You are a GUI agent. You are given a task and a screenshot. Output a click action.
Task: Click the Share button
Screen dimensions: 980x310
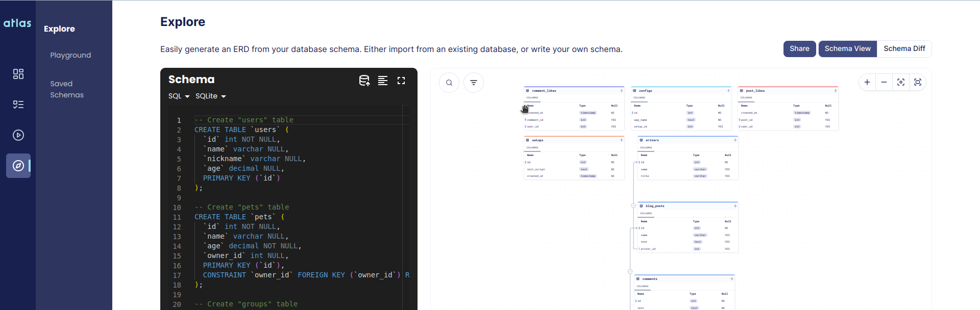coord(799,49)
